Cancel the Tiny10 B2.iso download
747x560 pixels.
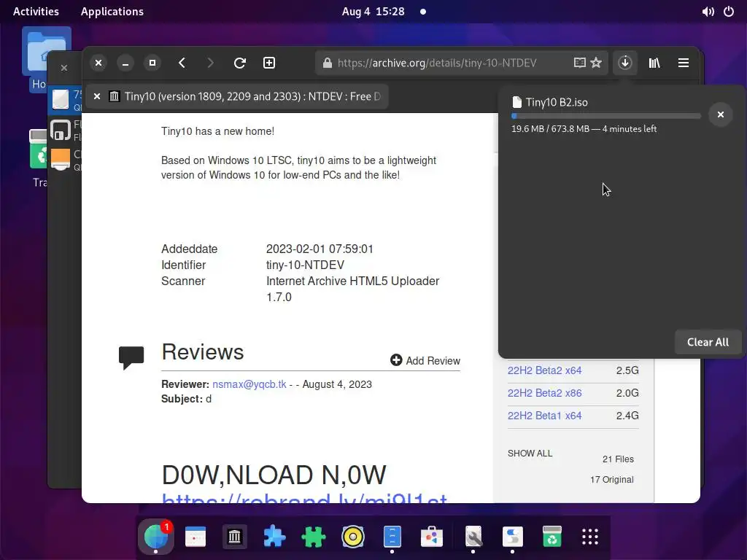(720, 114)
